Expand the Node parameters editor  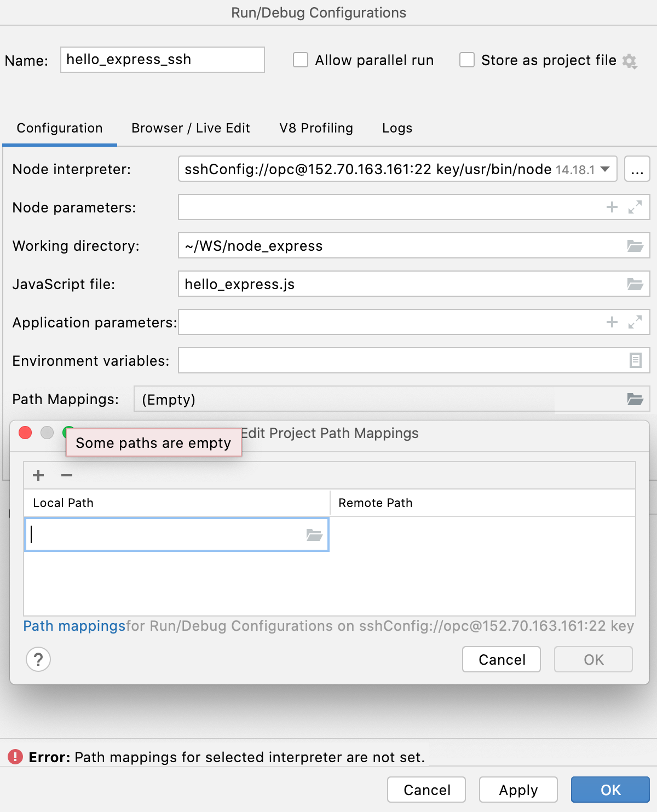(x=634, y=208)
